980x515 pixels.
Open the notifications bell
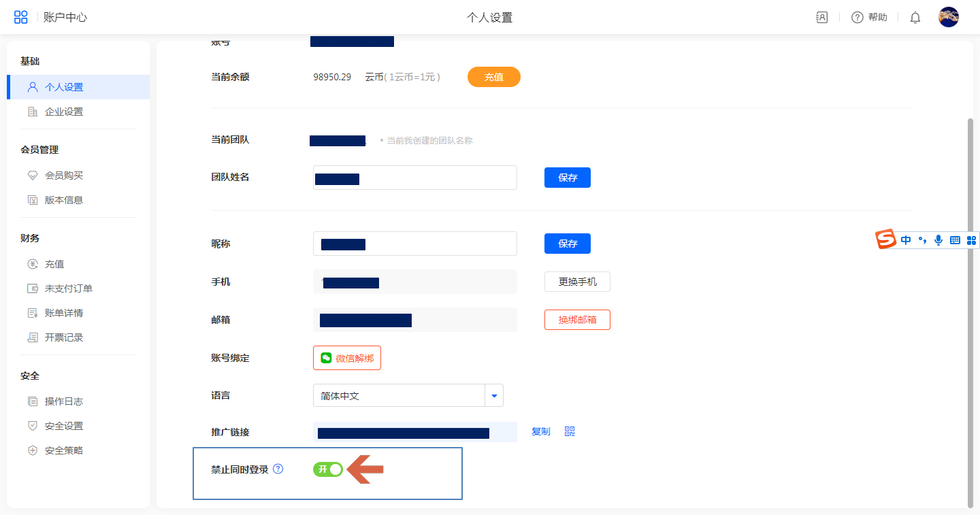[x=915, y=18]
